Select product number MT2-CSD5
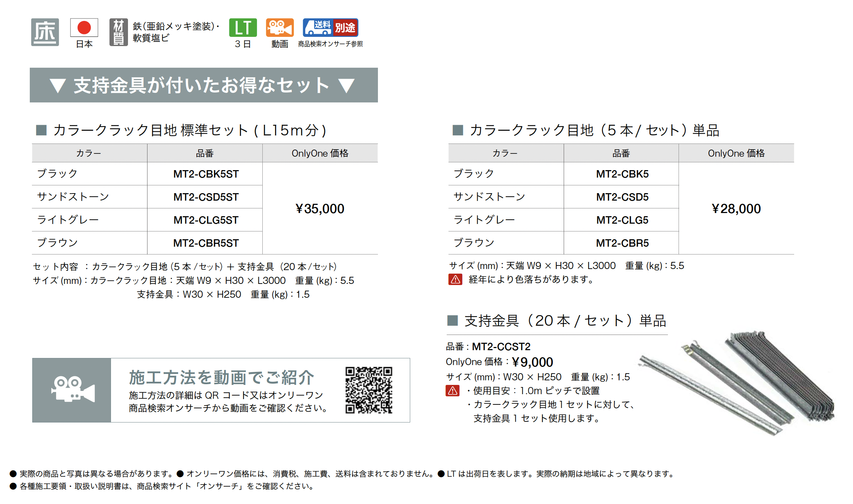Screen dimensions: 853x504 click(x=622, y=197)
